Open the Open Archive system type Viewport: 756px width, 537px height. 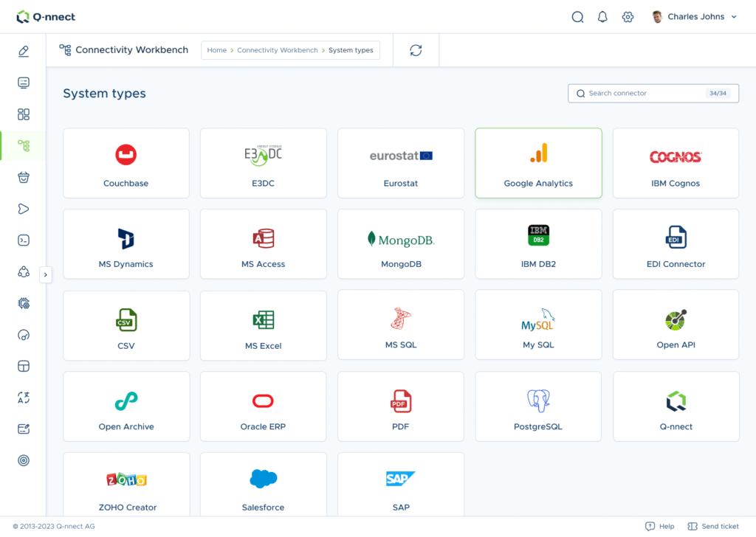[126, 406]
